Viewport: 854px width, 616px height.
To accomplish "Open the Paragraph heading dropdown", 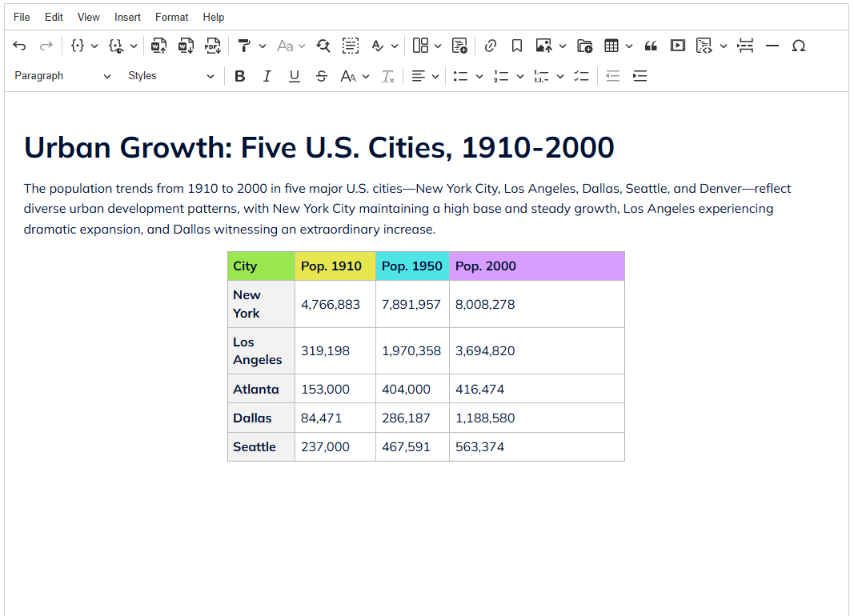I will (62, 76).
